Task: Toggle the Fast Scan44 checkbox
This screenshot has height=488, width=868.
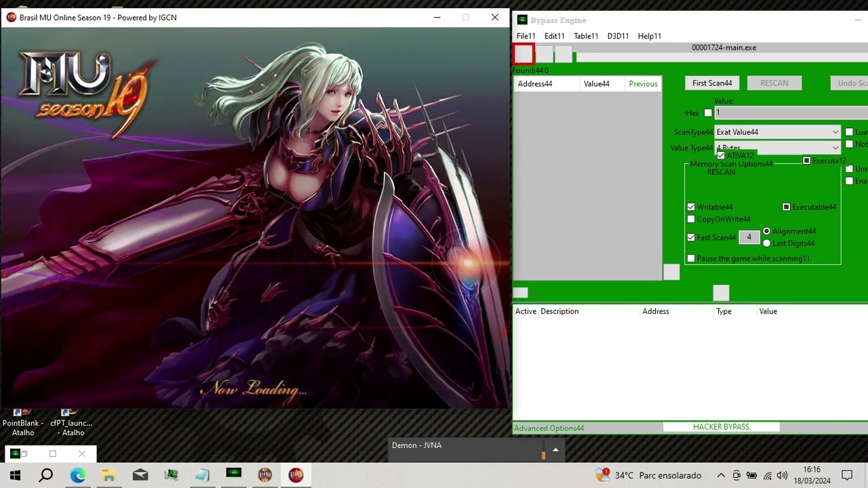Action: (691, 237)
